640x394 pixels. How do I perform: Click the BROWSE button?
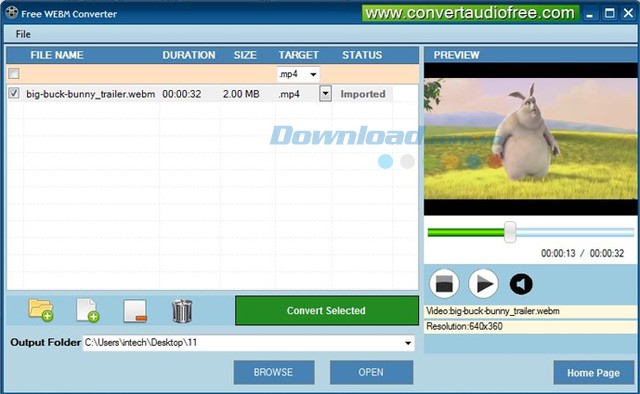[274, 372]
